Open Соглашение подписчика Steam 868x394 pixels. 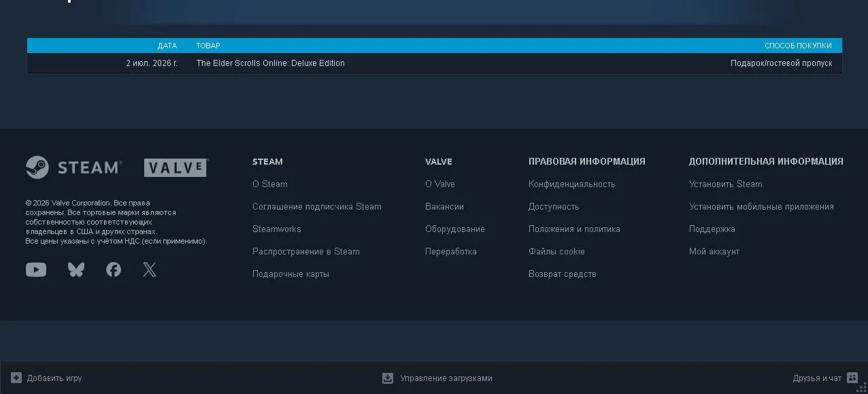(317, 206)
